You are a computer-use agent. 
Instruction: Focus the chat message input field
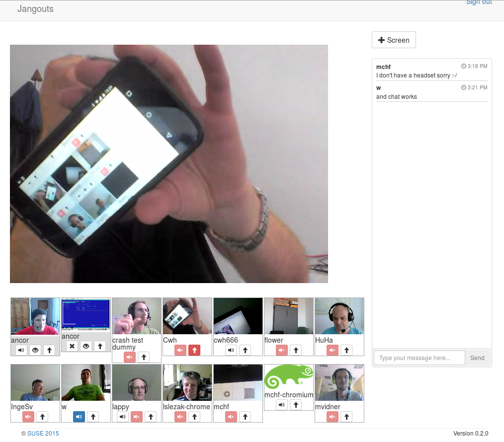click(x=419, y=358)
